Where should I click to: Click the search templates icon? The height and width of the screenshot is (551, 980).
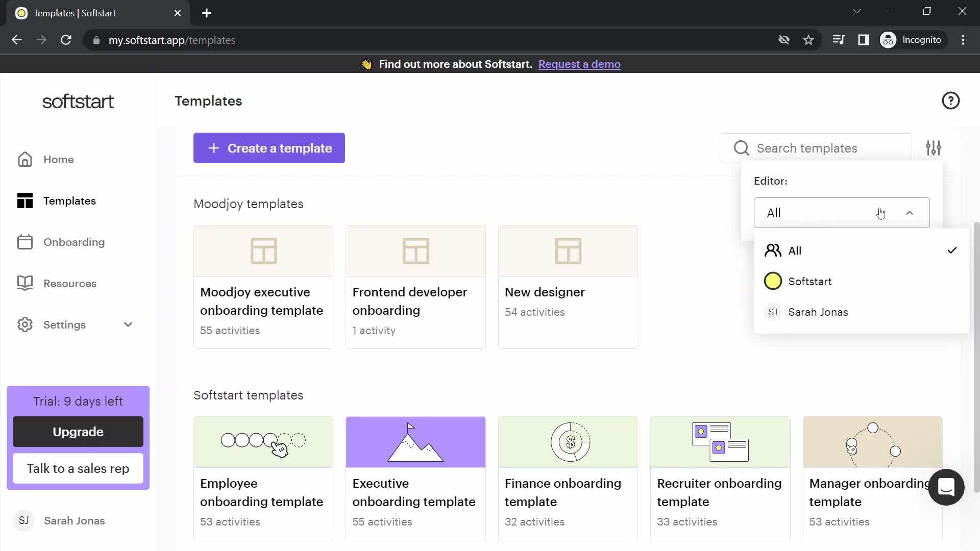[x=741, y=148]
